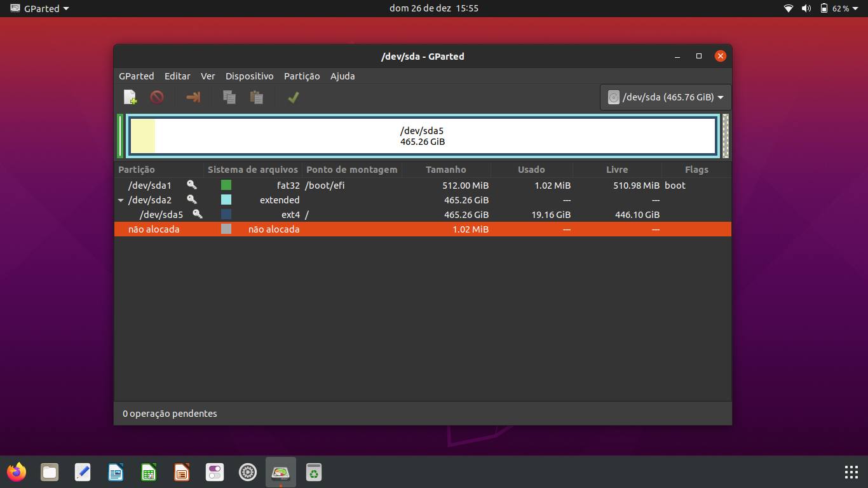This screenshot has width=868, height=488.
Task: Maximize the GParted window
Action: coord(699,56)
